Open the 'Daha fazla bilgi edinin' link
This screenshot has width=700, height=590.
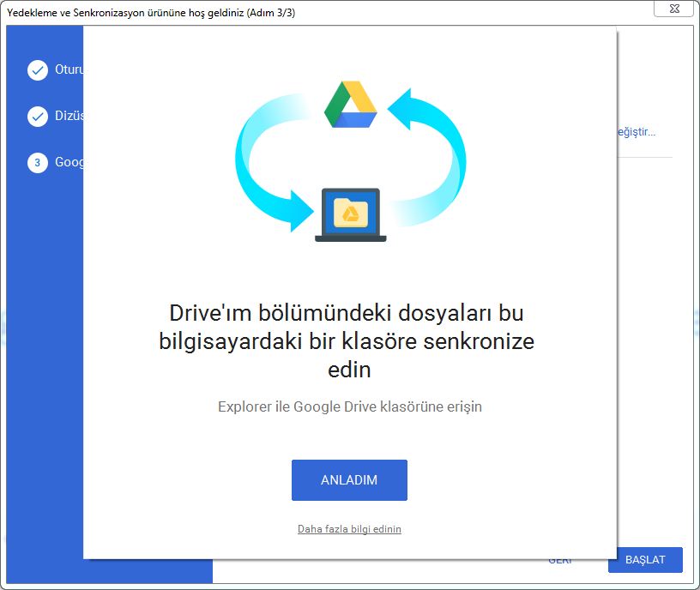(349, 529)
